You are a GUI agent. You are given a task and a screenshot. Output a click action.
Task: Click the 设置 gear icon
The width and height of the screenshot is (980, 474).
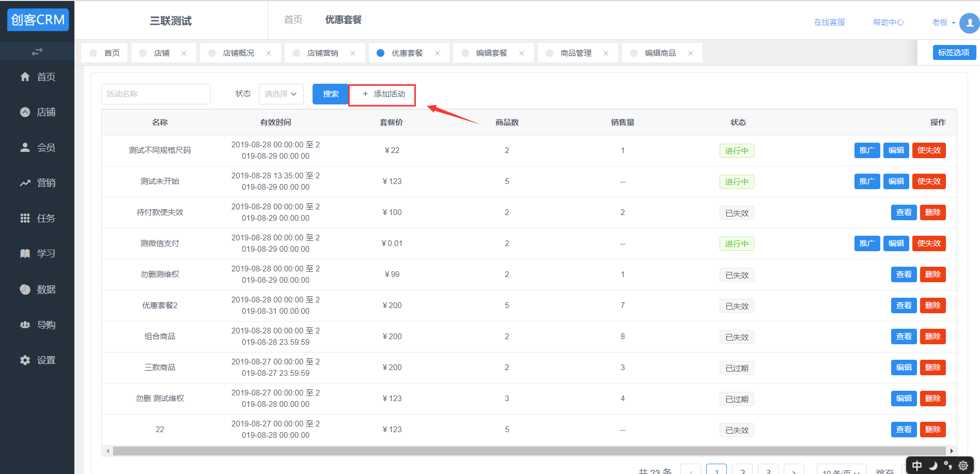coord(25,360)
